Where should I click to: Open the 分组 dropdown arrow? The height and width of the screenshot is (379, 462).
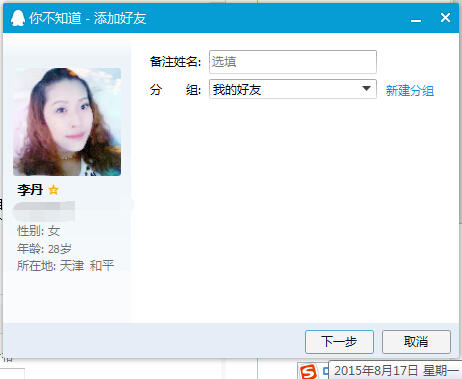click(366, 89)
